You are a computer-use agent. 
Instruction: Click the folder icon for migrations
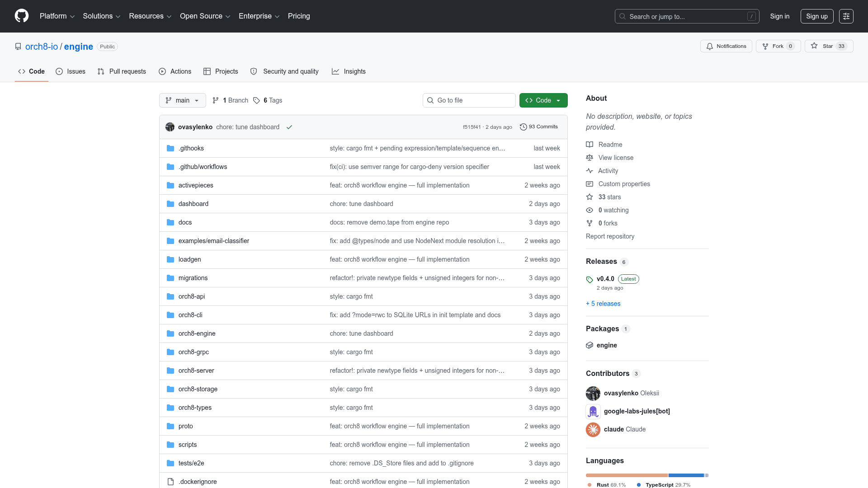[170, 278]
